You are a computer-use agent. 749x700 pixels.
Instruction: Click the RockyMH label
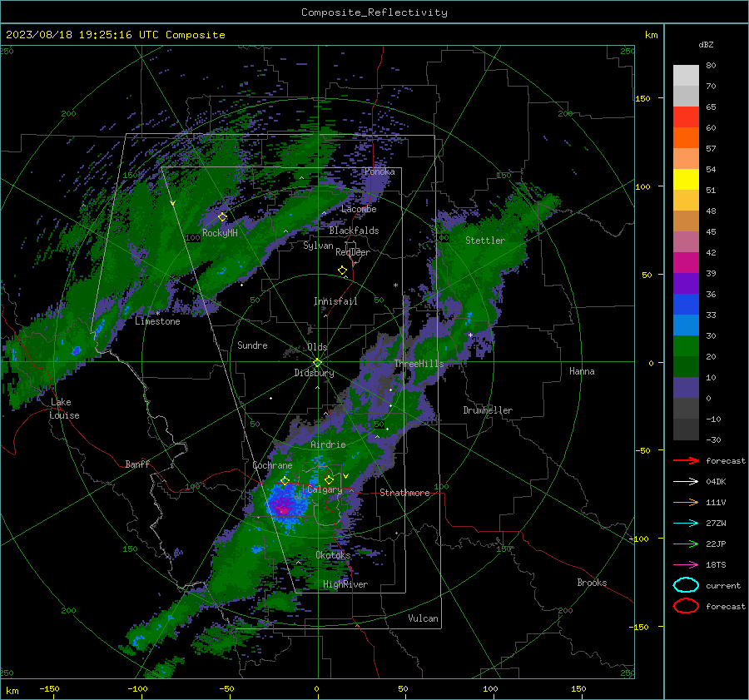(221, 233)
